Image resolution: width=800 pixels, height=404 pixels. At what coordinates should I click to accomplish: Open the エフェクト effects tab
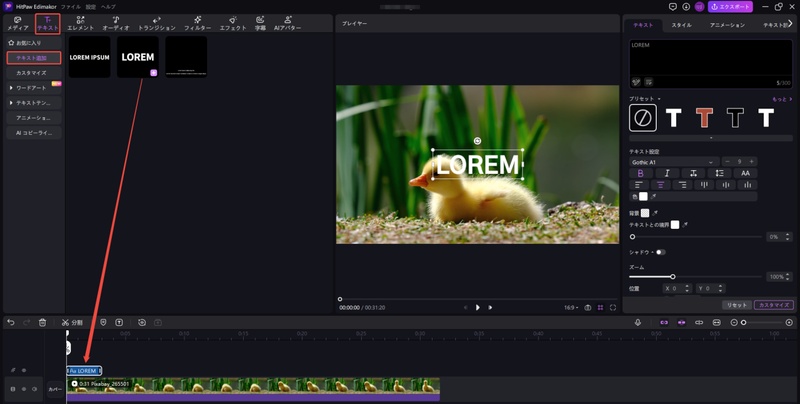point(233,23)
